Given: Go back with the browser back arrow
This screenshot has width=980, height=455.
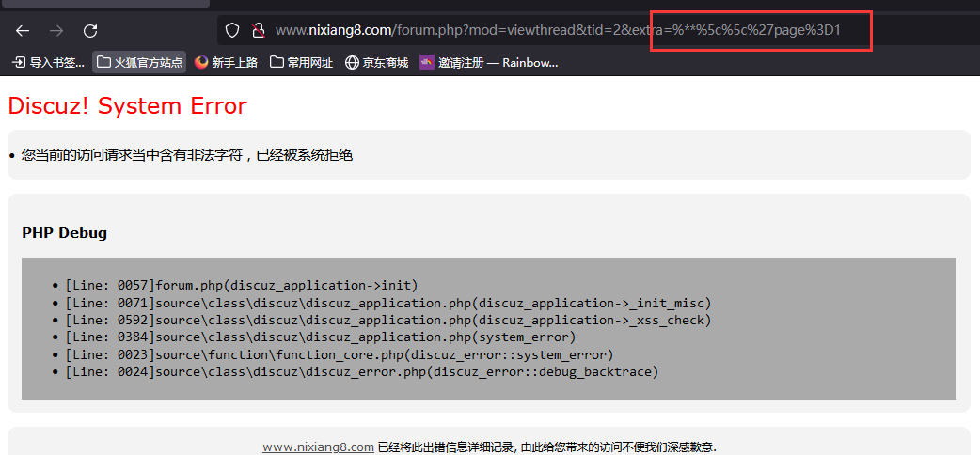Looking at the screenshot, I should (23, 31).
